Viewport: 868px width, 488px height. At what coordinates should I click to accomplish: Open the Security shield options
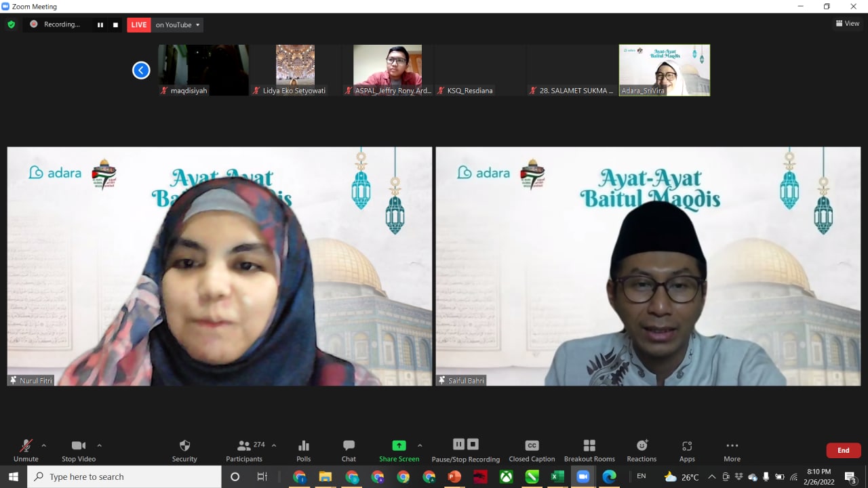pos(184,450)
